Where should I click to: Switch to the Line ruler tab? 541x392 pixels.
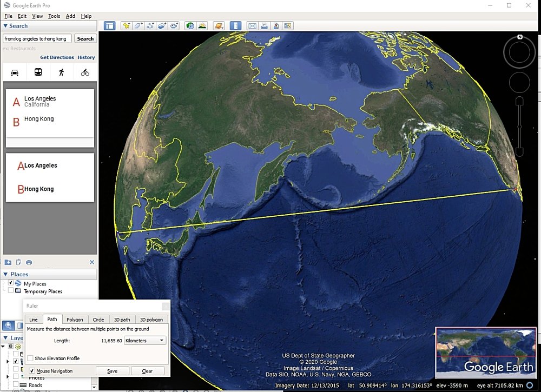click(x=34, y=320)
